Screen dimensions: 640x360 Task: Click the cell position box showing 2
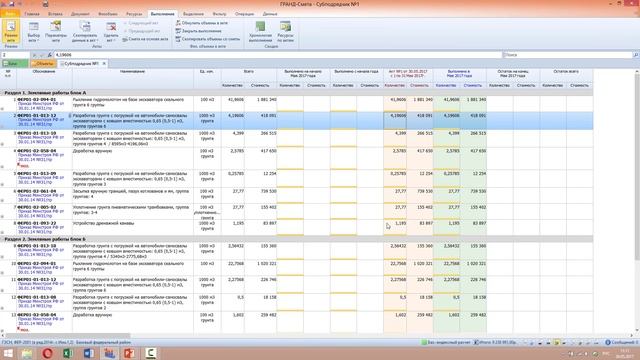click(x=16, y=55)
